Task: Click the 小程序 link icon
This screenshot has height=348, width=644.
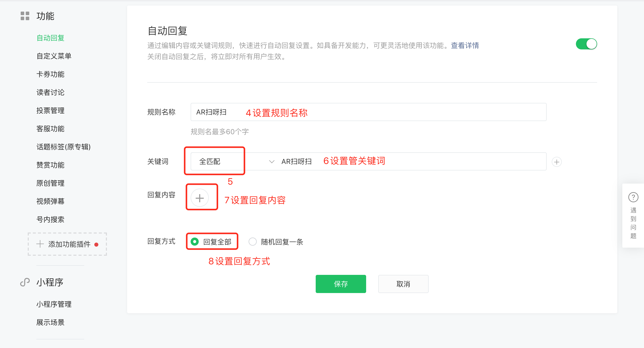Action: coord(25,282)
